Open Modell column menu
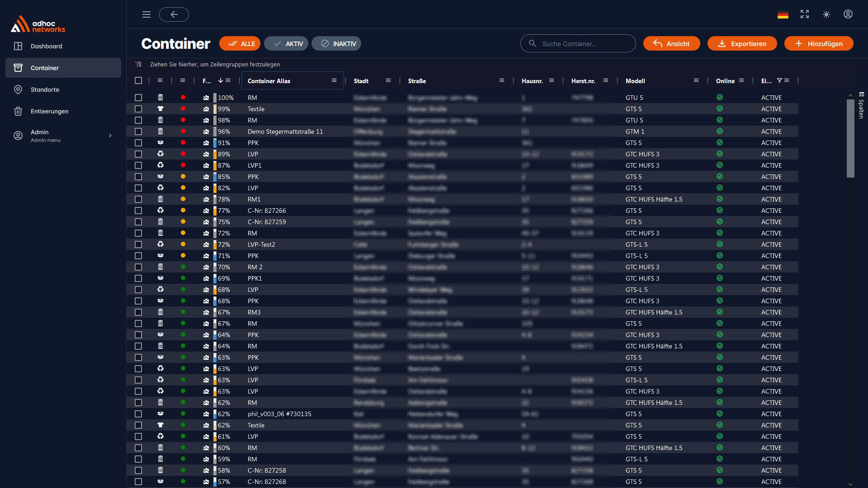 pyautogui.click(x=696, y=80)
